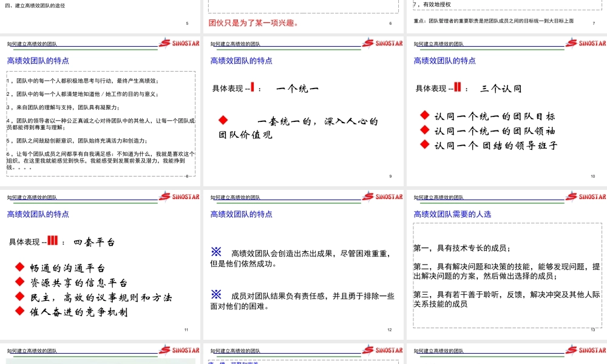Click the red diamond bullet on slide 9
Image resolution: width=607 pixels, height=364 pixels.
[x=223, y=120]
